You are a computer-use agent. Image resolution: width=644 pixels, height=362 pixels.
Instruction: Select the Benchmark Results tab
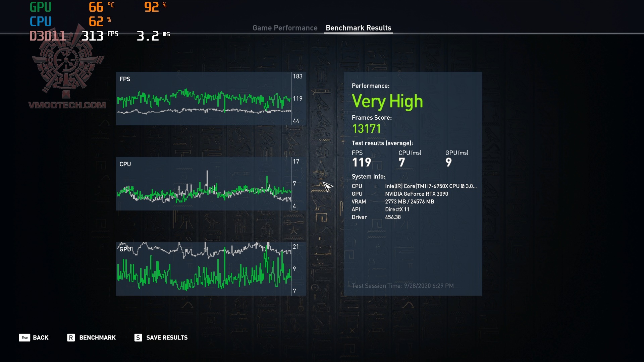click(358, 28)
